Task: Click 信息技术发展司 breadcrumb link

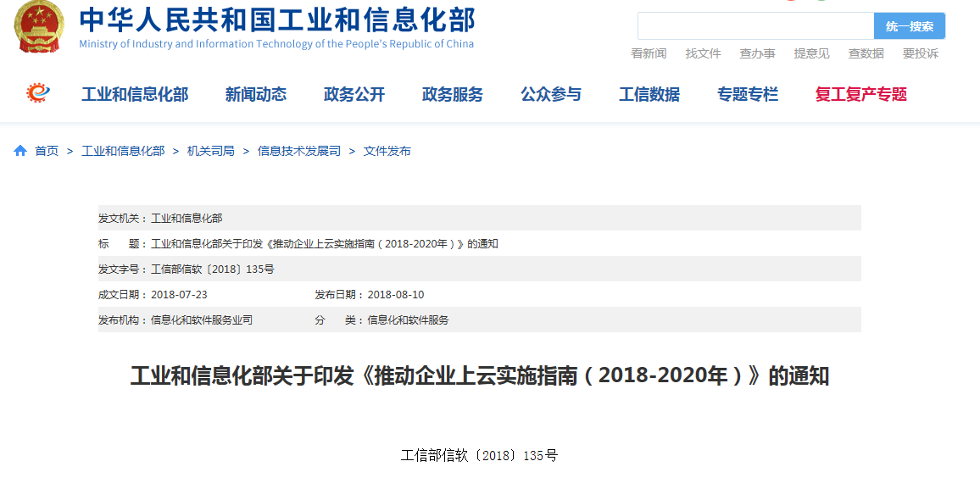Action: pyautogui.click(x=299, y=151)
